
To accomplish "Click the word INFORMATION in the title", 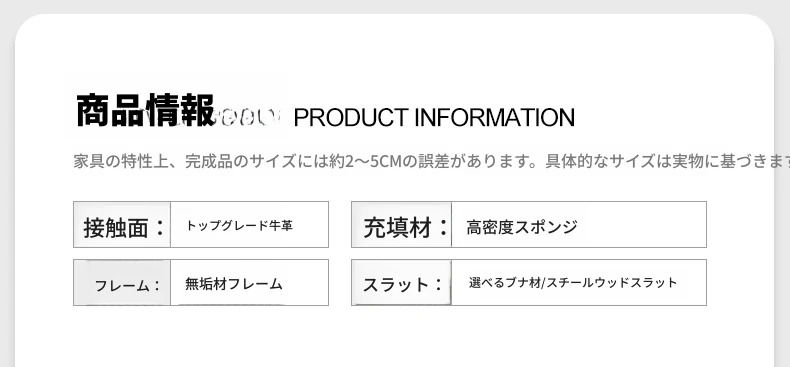I will [x=495, y=117].
